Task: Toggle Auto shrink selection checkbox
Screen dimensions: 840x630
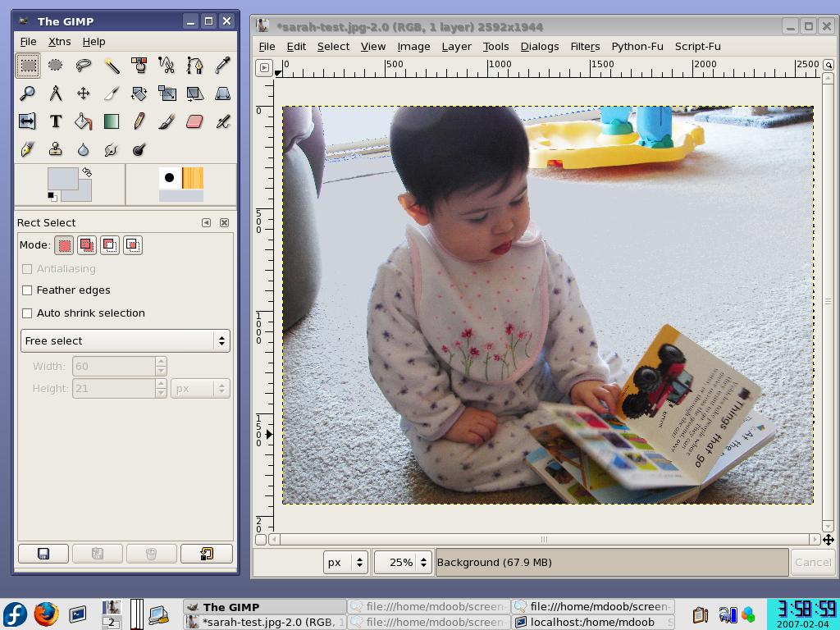Action: [x=27, y=313]
